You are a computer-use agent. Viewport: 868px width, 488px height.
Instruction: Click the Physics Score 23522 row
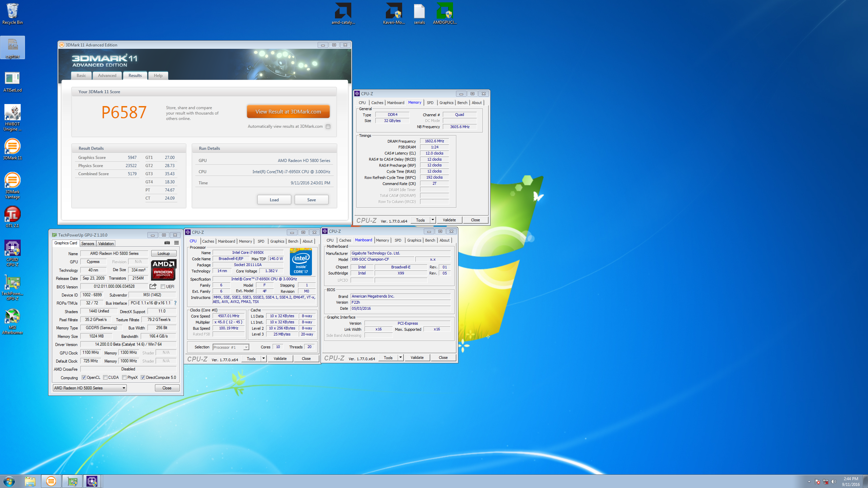coord(107,166)
